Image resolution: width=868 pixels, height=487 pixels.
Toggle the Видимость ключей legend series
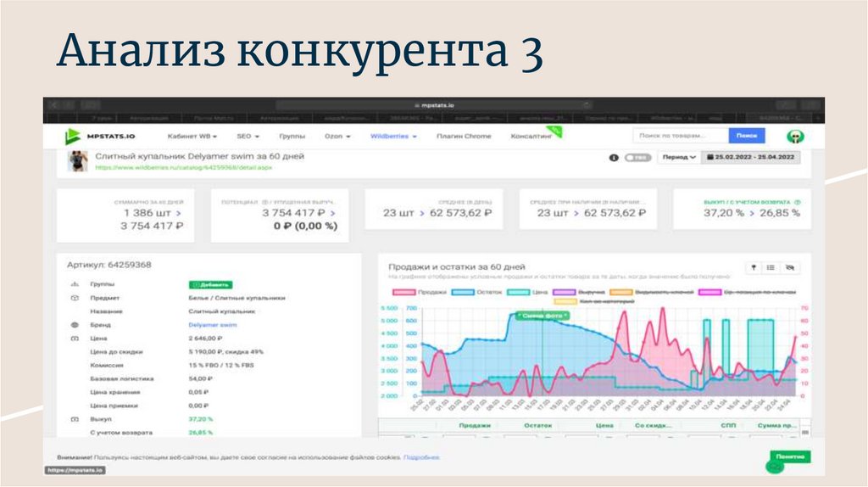point(651,292)
